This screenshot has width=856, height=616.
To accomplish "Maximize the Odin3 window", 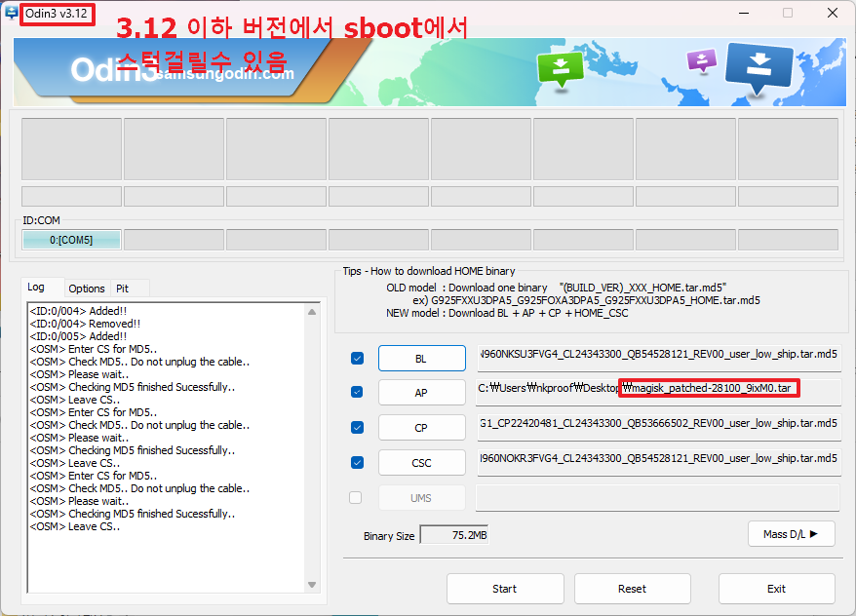I will tap(788, 13).
